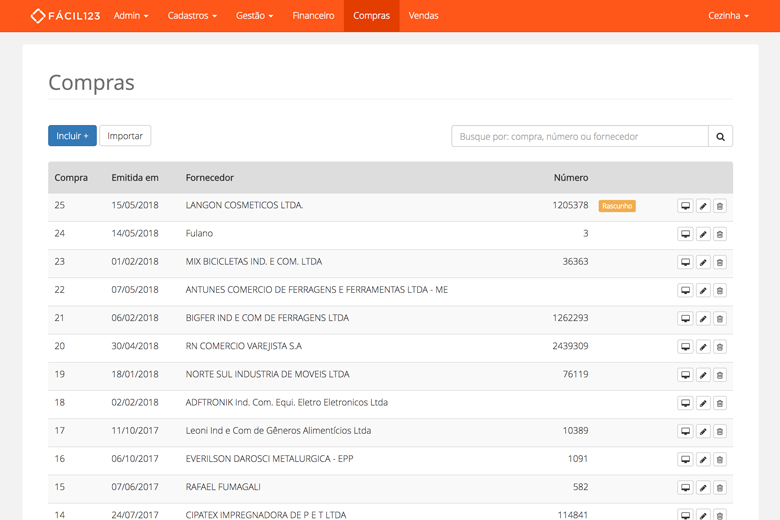Delete purchase 25 LANGON COSMETICOS trash icon
Screen dimensions: 780x520
[720, 206]
